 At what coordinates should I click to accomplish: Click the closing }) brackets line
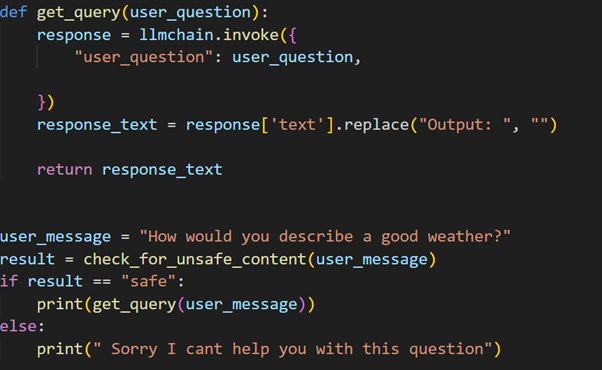pos(46,102)
